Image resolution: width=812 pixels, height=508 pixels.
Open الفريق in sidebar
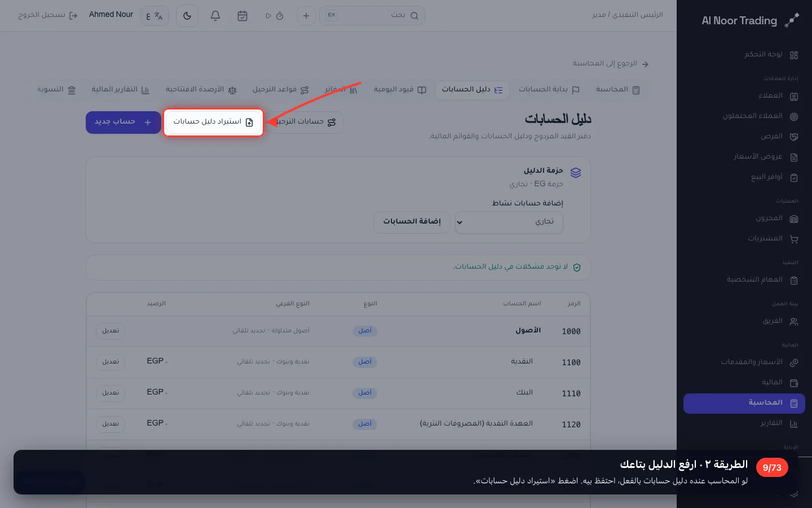[x=744, y=321]
